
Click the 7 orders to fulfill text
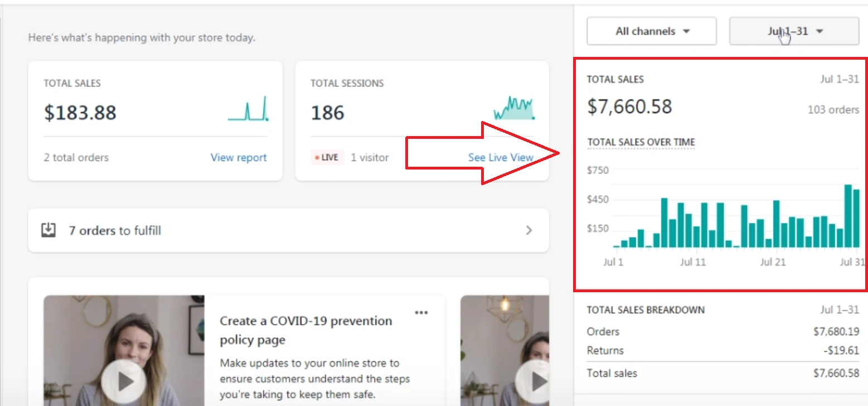point(115,230)
